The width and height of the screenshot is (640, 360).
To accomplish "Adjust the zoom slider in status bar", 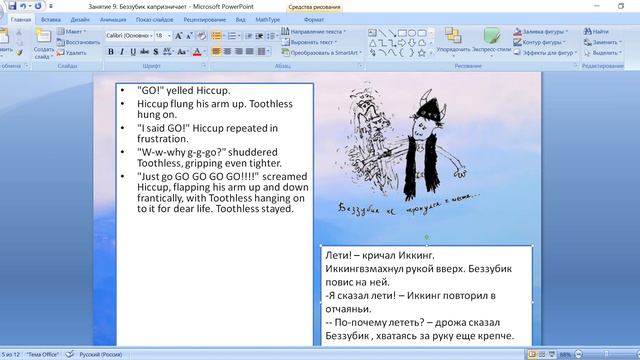I will coord(606,354).
